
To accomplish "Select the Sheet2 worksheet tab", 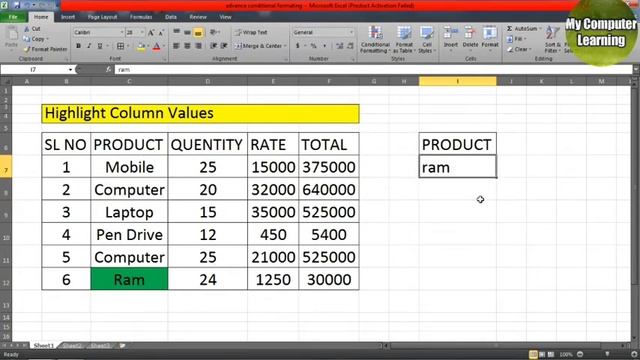I will [x=72, y=346].
